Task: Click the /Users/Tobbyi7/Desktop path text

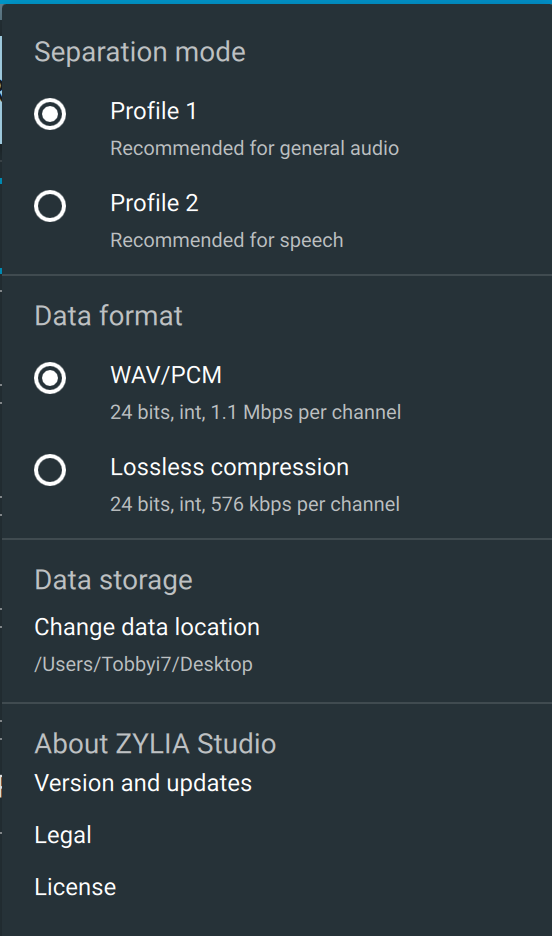Action: [x=143, y=664]
